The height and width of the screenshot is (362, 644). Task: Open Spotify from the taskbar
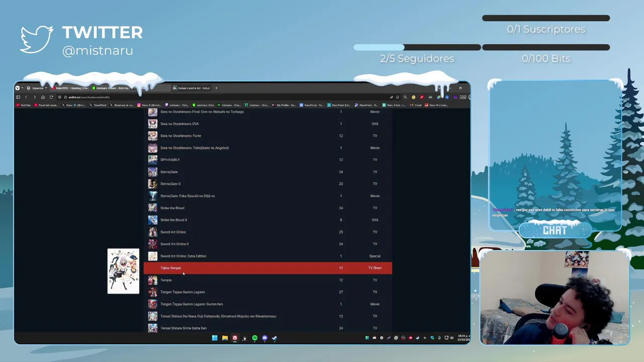pos(255,338)
